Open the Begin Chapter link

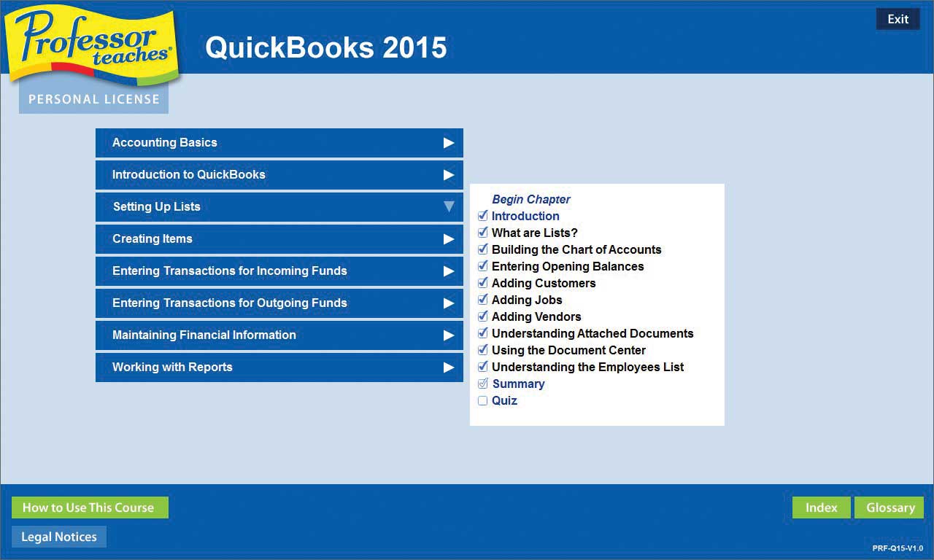point(530,199)
